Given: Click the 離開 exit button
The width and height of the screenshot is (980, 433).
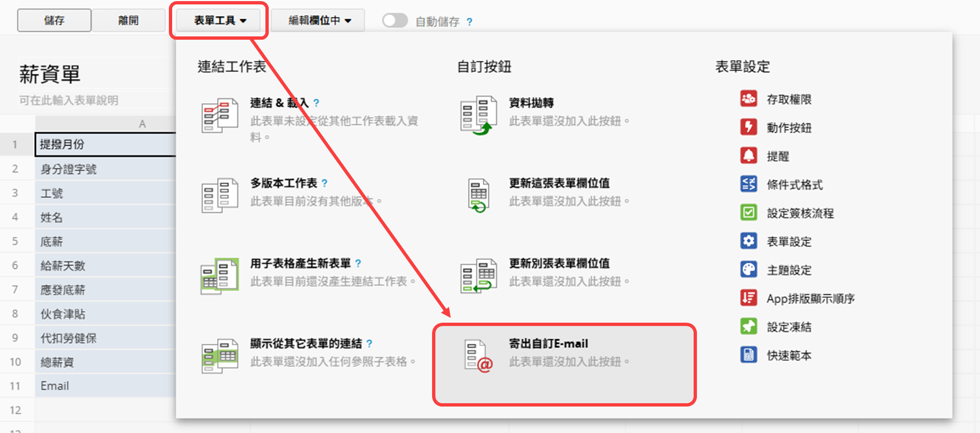Looking at the screenshot, I should [x=128, y=21].
